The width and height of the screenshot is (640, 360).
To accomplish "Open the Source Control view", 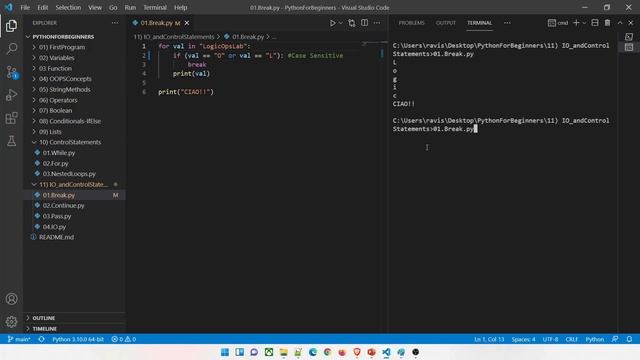I will click(11, 72).
